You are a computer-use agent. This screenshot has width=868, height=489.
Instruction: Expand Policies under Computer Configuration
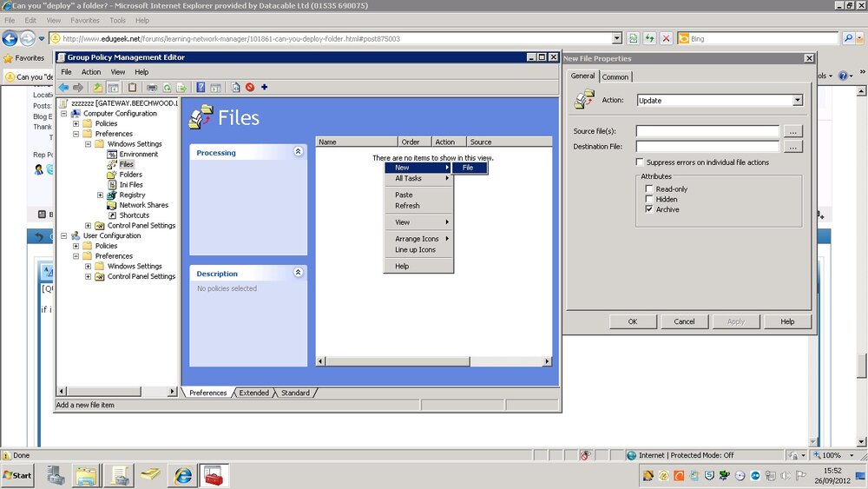pos(76,123)
